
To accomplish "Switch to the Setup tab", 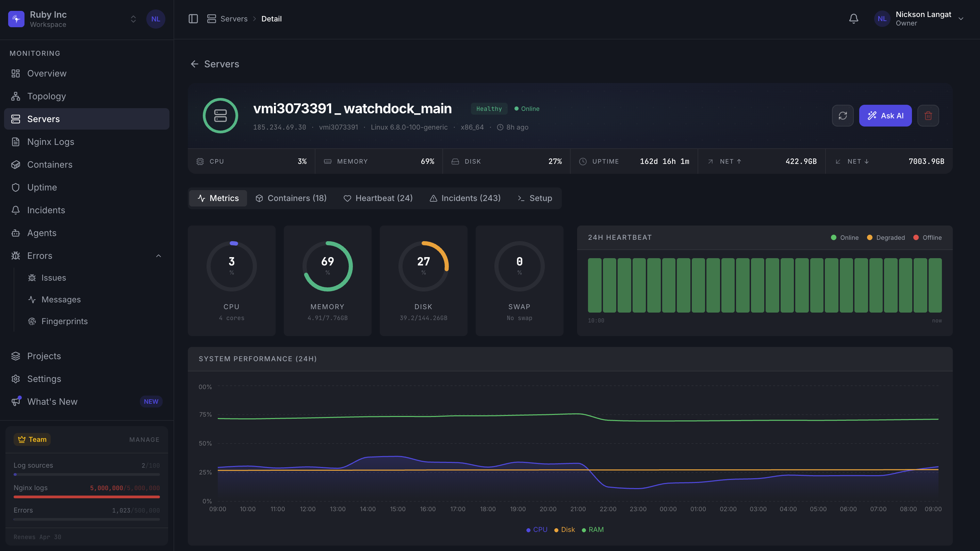I will pos(535,198).
